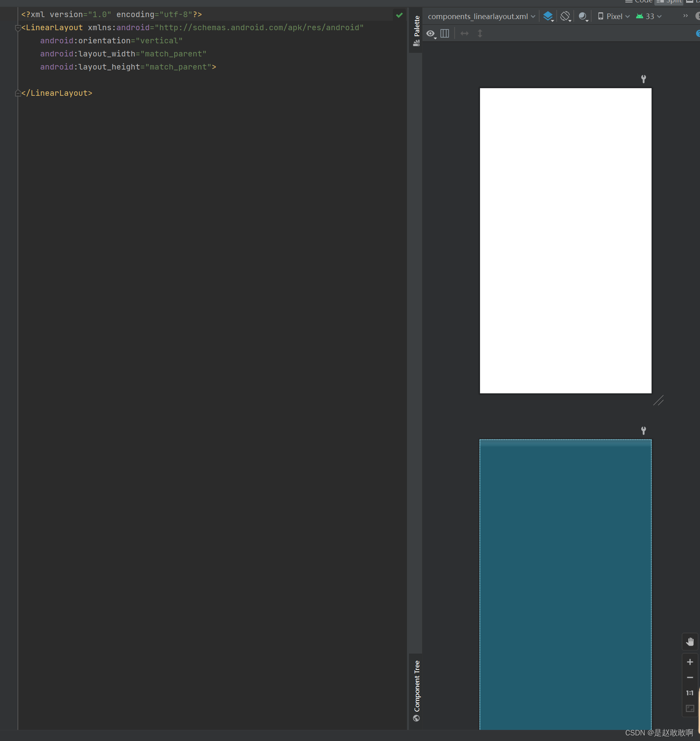The height and width of the screenshot is (741, 700).
Task: Activate the pan hand tool
Action: [x=690, y=641]
